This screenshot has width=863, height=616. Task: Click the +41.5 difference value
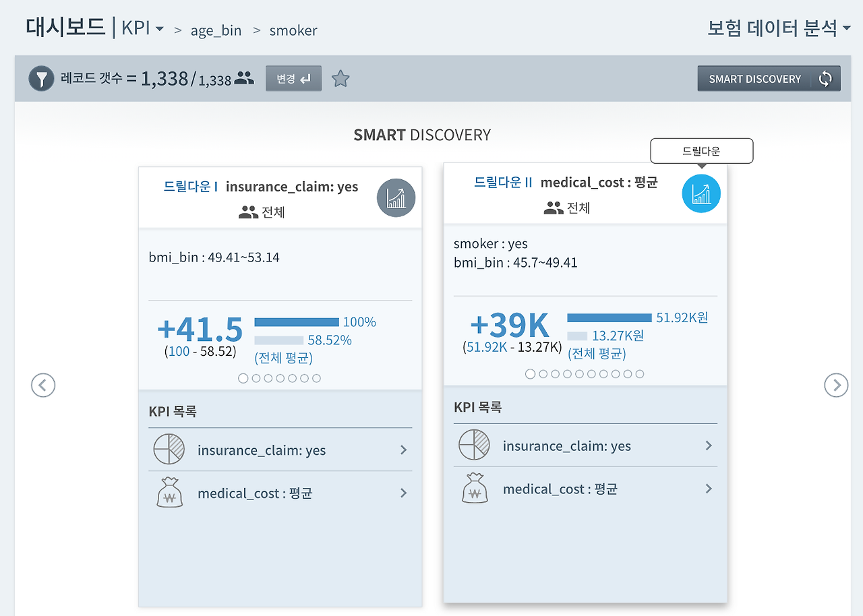[200, 329]
